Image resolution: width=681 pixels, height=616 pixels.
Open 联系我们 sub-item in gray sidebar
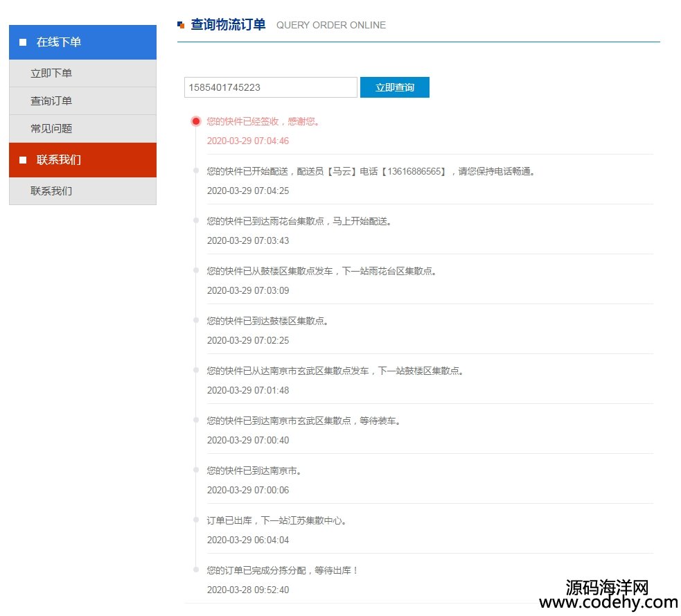[51, 191]
